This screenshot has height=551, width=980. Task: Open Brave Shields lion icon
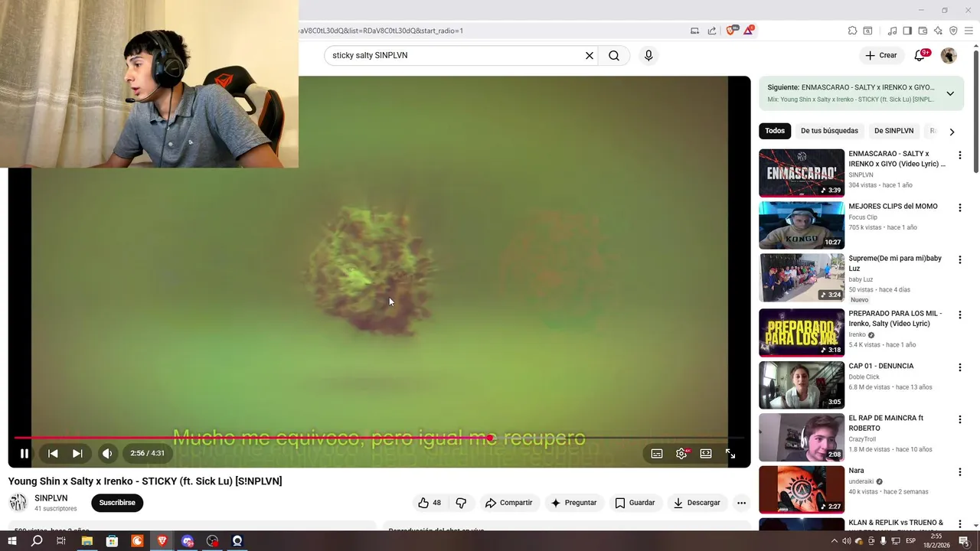pyautogui.click(x=730, y=31)
